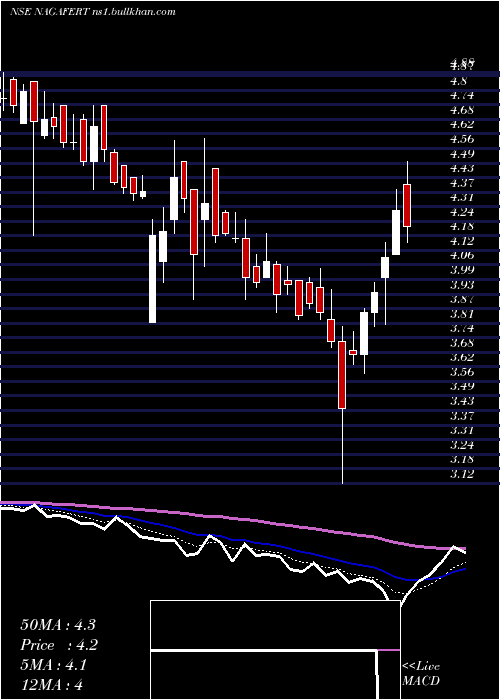Select the 3.62 price axis label
This screenshot has height=700, width=500.
pos(462,357)
